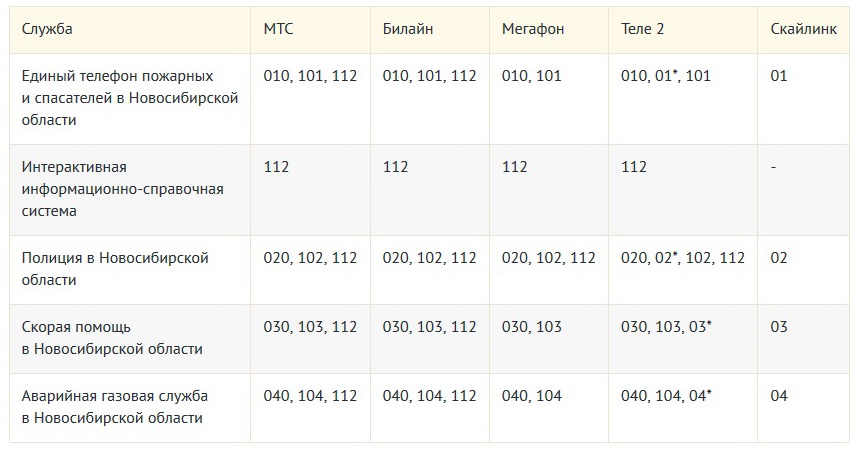Click Теле 2 cell 020, 02*, 102, 112
The height and width of the screenshot is (449, 858).
point(683,258)
